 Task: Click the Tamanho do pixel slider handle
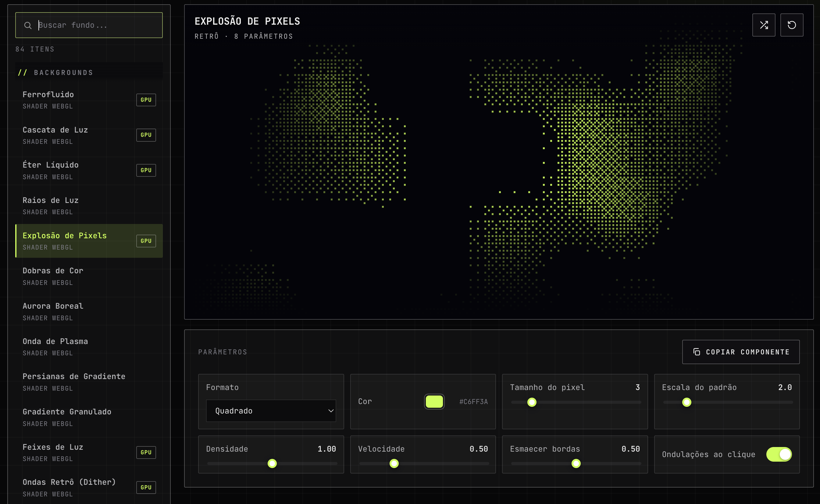point(532,402)
